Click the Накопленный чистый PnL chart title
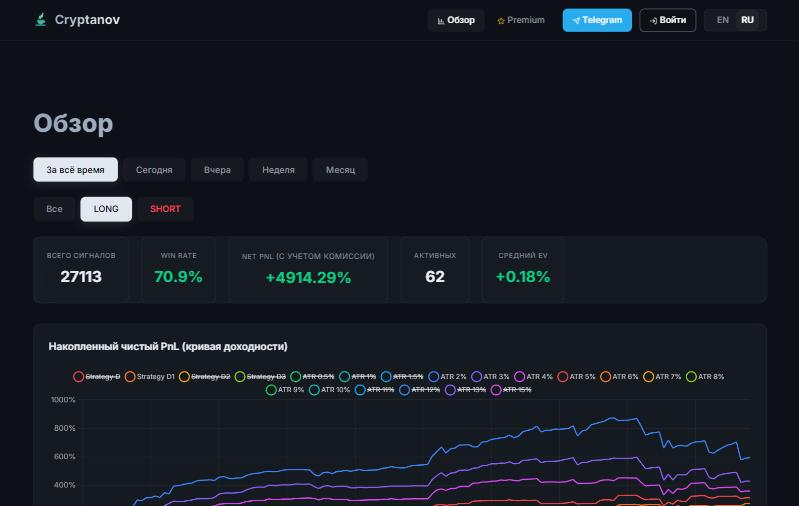 168,347
